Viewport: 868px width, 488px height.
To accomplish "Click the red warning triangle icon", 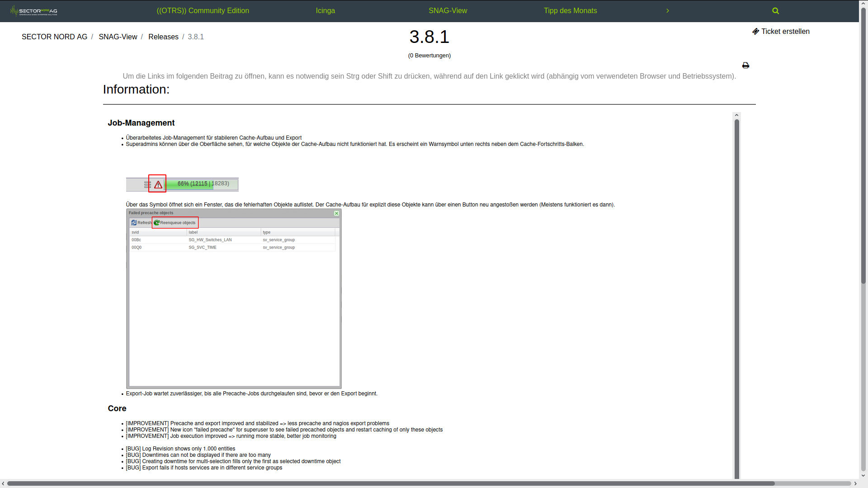I will click(158, 184).
